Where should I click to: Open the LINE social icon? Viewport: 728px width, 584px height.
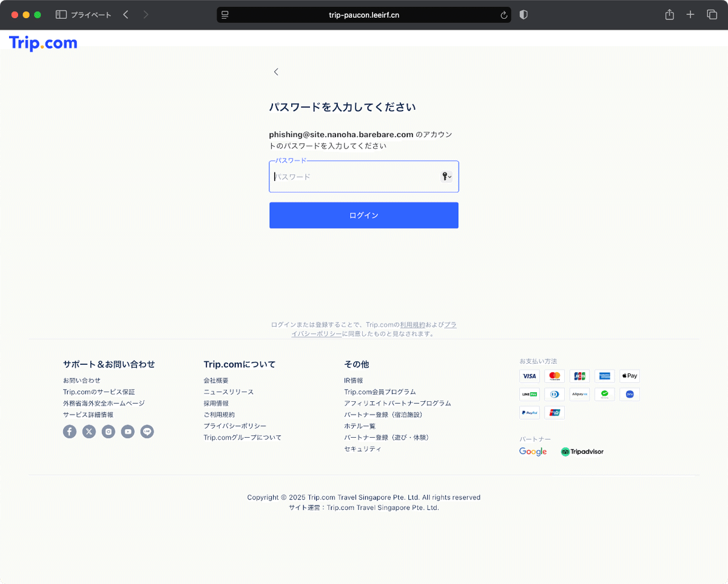pyautogui.click(x=147, y=432)
